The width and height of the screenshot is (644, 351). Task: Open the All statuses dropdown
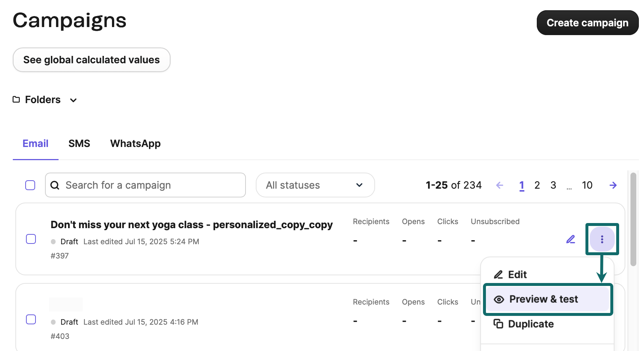tap(315, 185)
